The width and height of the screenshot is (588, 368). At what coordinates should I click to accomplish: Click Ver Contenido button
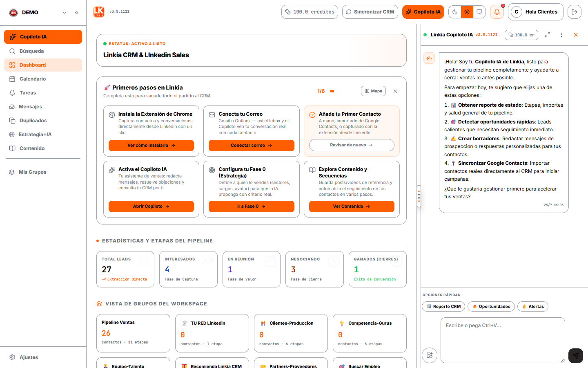352,206
